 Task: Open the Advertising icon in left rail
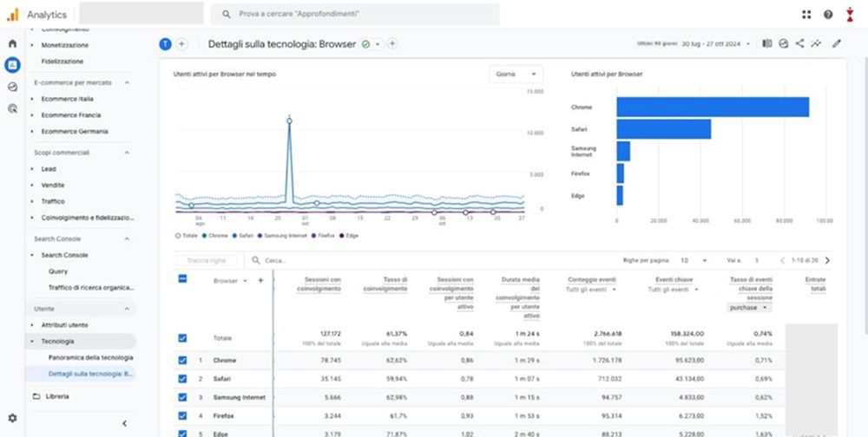(12, 108)
